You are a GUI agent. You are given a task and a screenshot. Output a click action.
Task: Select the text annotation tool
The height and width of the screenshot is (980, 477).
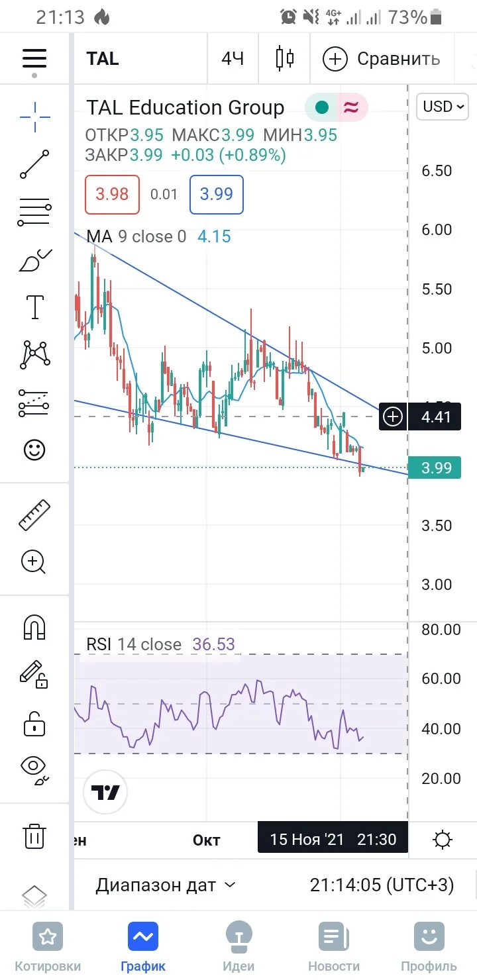click(34, 307)
